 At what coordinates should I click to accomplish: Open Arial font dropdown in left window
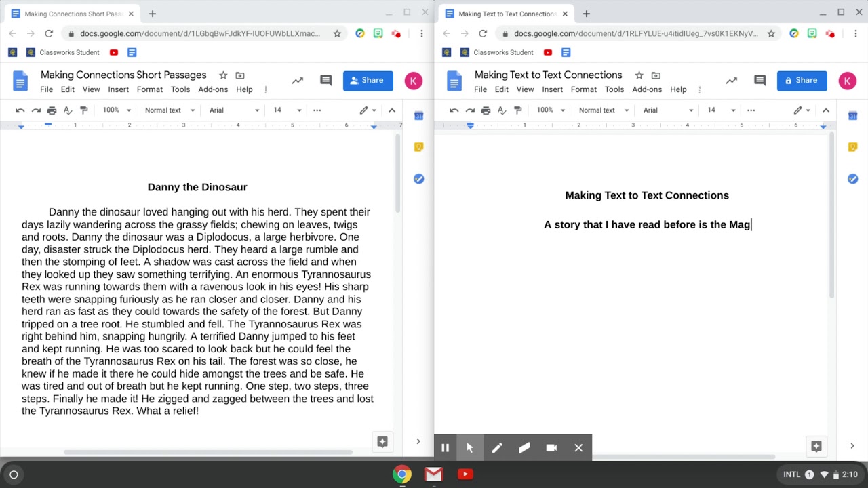pyautogui.click(x=234, y=110)
